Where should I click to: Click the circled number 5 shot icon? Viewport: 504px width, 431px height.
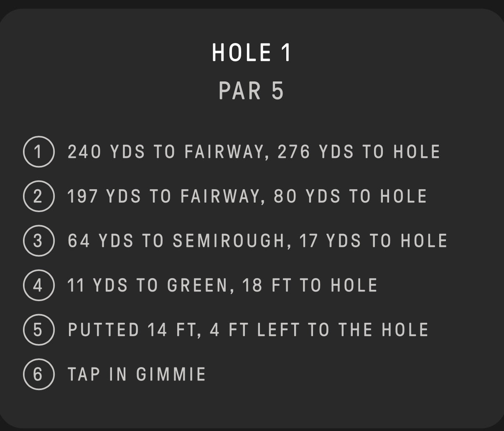click(x=38, y=330)
